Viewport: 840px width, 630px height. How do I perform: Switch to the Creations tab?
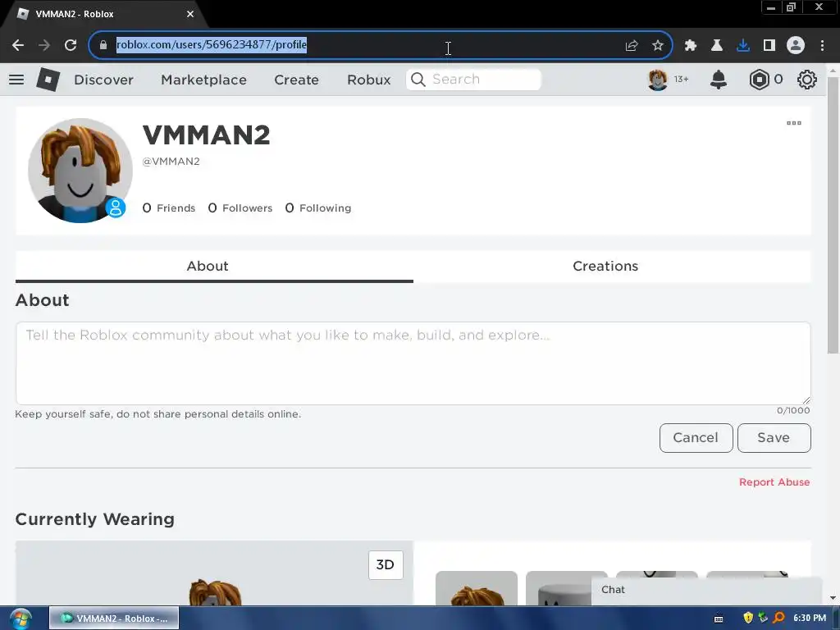(x=612, y=267)
